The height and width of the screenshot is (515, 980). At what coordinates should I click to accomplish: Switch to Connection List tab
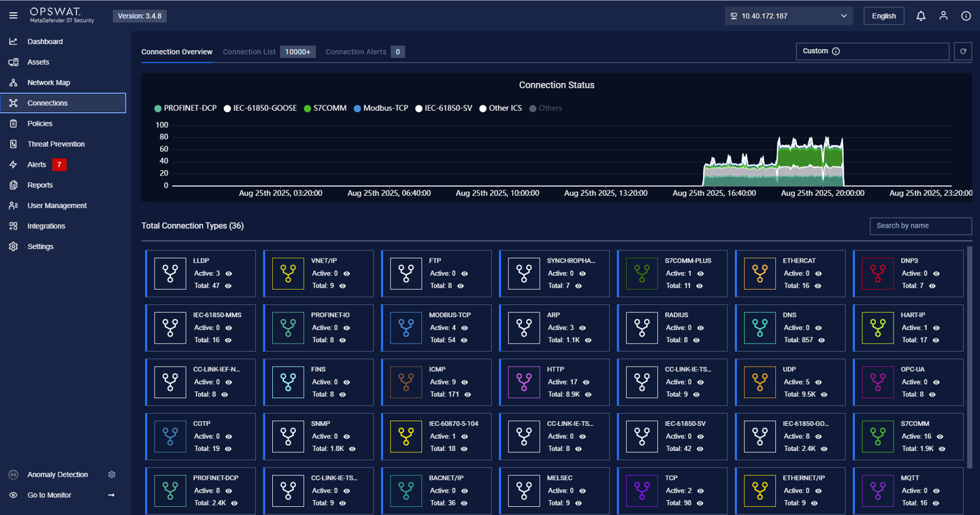(x=269, y=52)
